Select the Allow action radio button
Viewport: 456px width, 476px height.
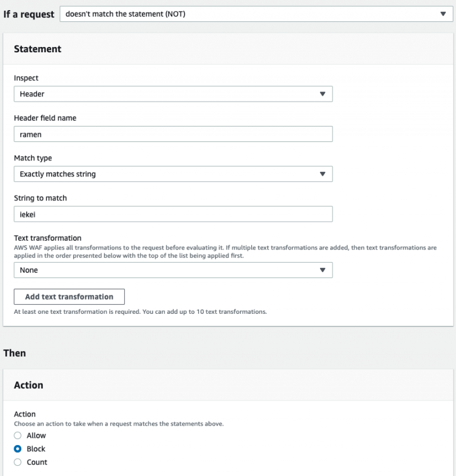(18, 436)
